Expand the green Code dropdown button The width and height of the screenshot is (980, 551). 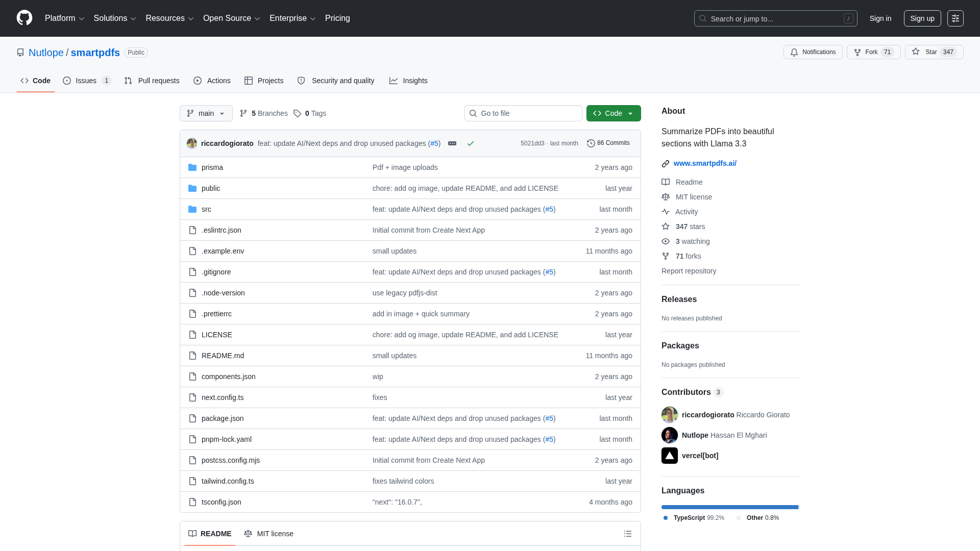point(614,113)
